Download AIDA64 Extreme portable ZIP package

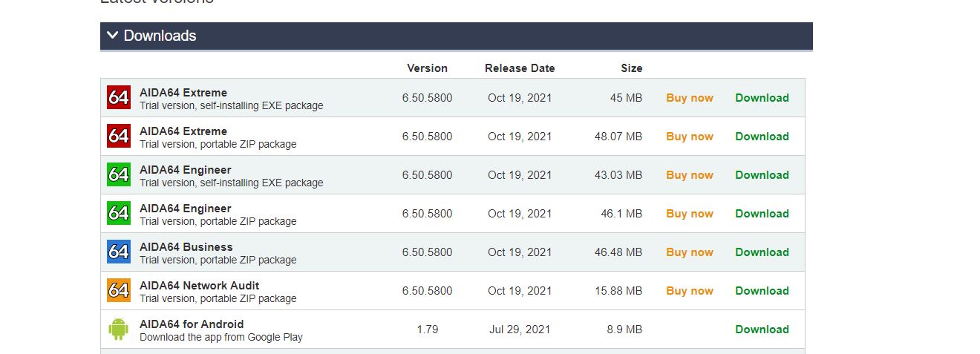[762, 137]
